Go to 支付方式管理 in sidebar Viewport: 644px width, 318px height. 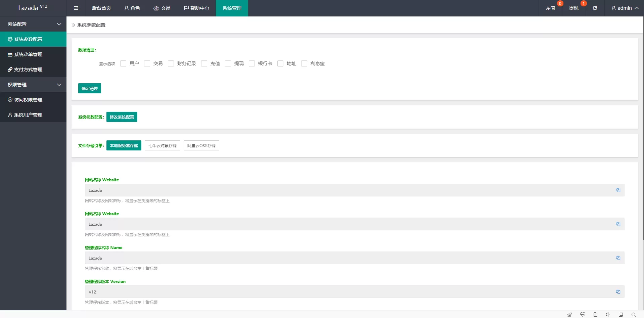point(28,70)
